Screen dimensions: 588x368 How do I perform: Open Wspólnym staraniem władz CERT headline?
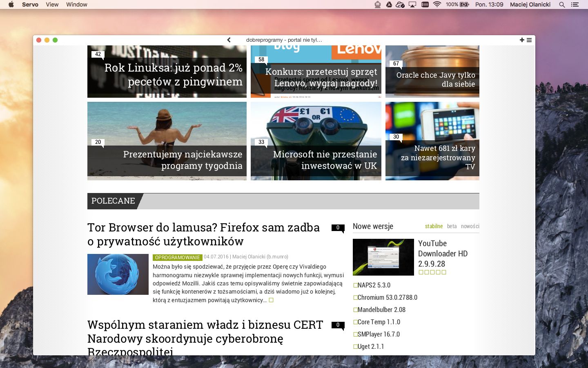pyautogui.click(x=205, y=337)
